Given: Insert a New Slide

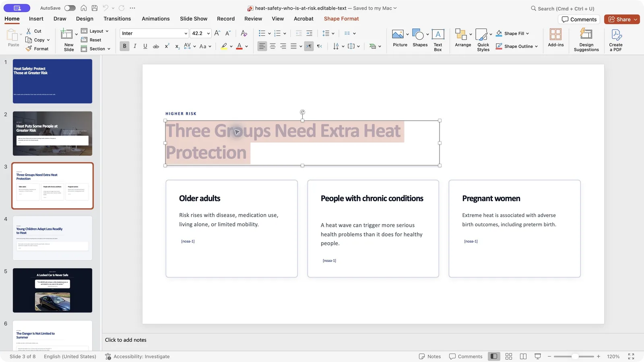Looking at the screenshot, I should coord(69,40).
